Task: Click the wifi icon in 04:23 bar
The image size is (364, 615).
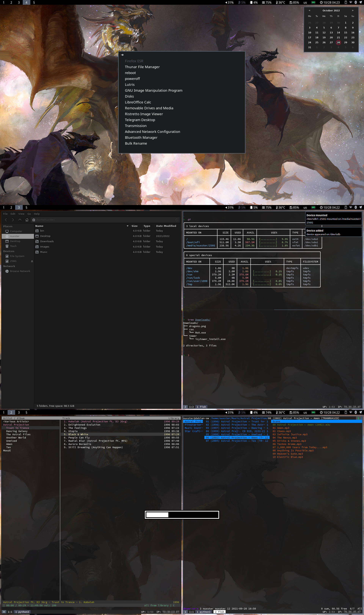Action: point(351,2)
